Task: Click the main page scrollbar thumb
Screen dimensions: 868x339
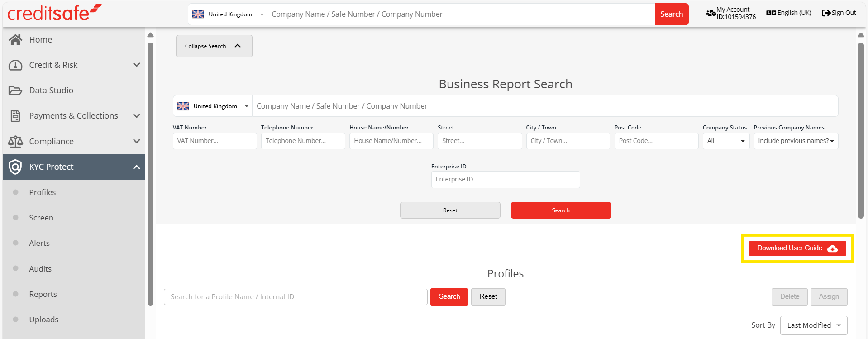Action: pos(861,130)
